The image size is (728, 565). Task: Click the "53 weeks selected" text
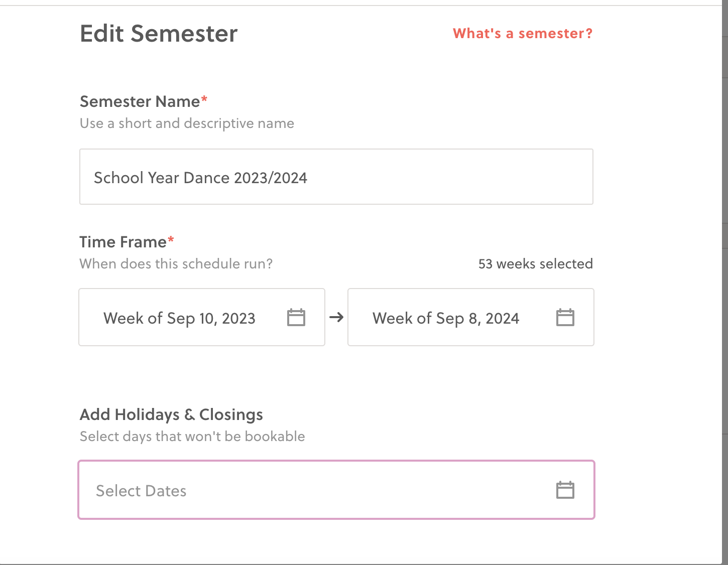(535, 264)
